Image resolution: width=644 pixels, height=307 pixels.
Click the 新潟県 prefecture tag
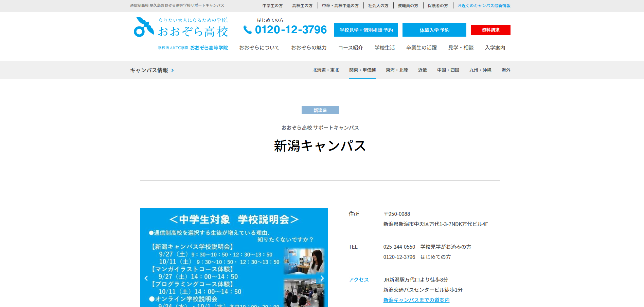(320, 111)
